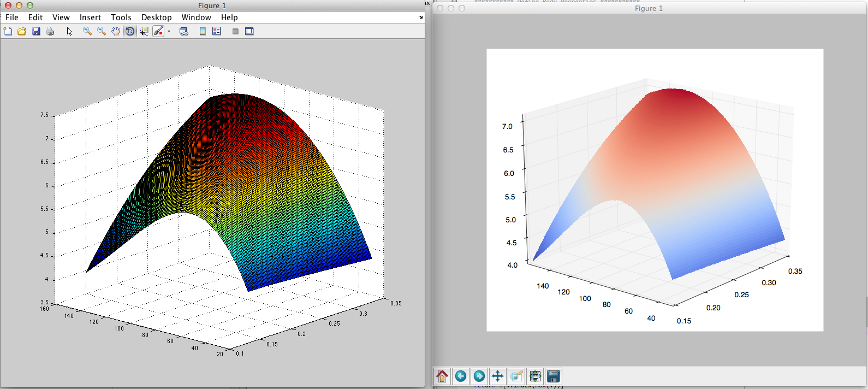
Task: Go to previous view with Back arrow
Action: pyautogui.click(x=461, y=376)
